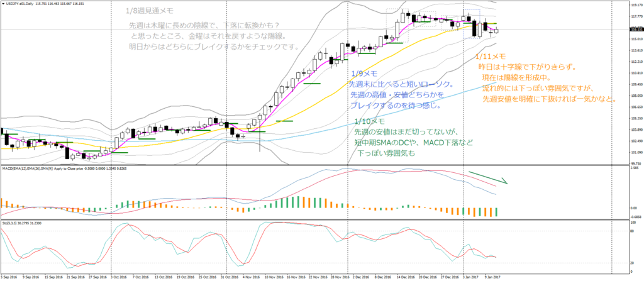Click the text ブレイクするのを待つ感じ
The image size is (644, 281).
point(395,106)
